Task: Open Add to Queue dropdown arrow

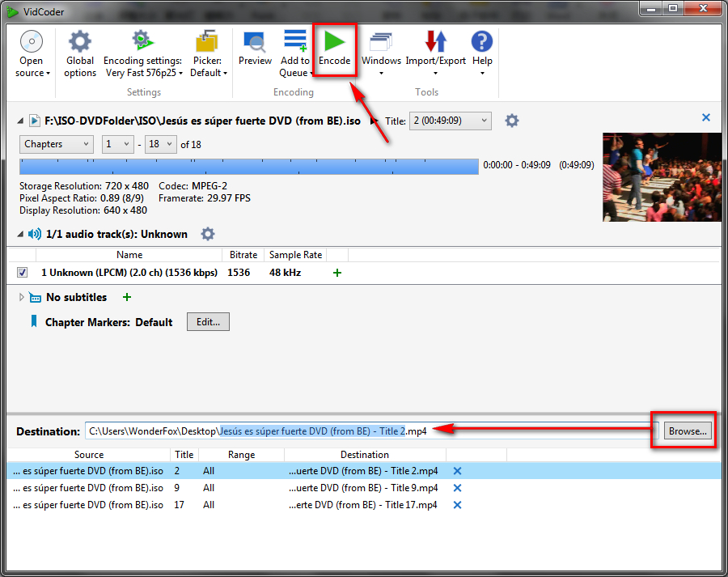Action: coord(311,74)
